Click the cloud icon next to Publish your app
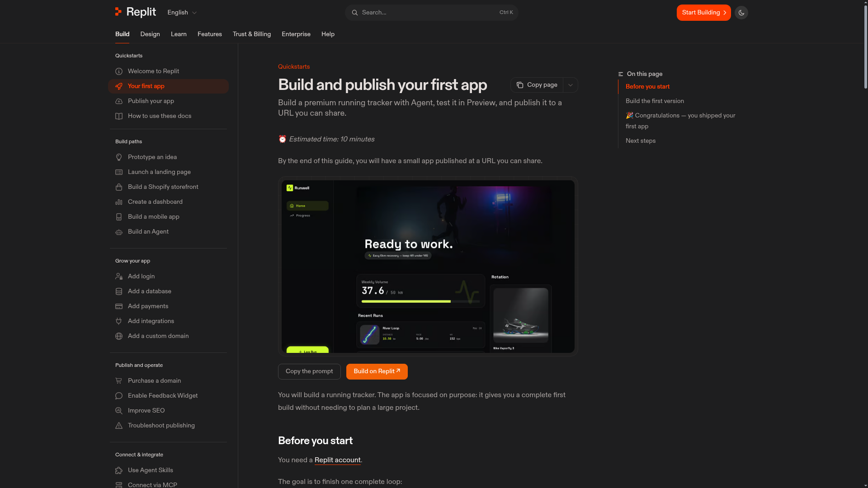The height and width of the screenshot is (488, 868). (119, 101)
